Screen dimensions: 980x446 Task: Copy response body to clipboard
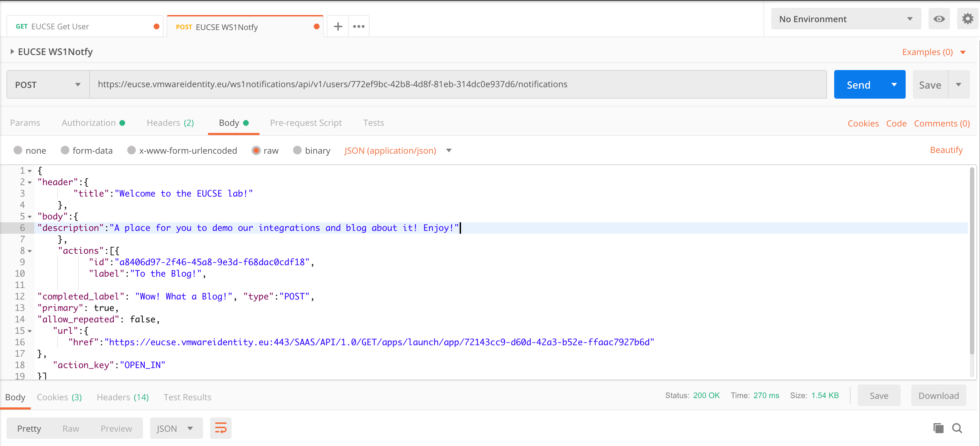tap(938, 428)
